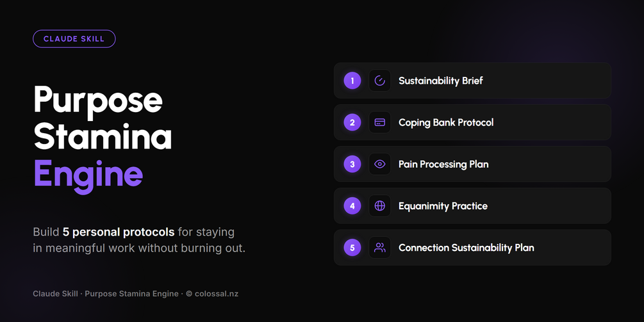Choose the Equanimity Practice row

coord(472,206)
